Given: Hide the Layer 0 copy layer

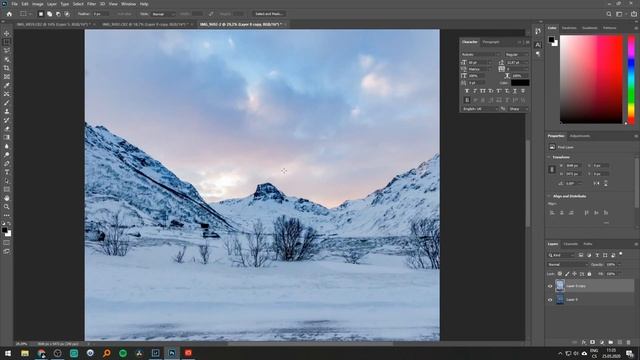Looking at the screenshot, I should click(550, 286).
